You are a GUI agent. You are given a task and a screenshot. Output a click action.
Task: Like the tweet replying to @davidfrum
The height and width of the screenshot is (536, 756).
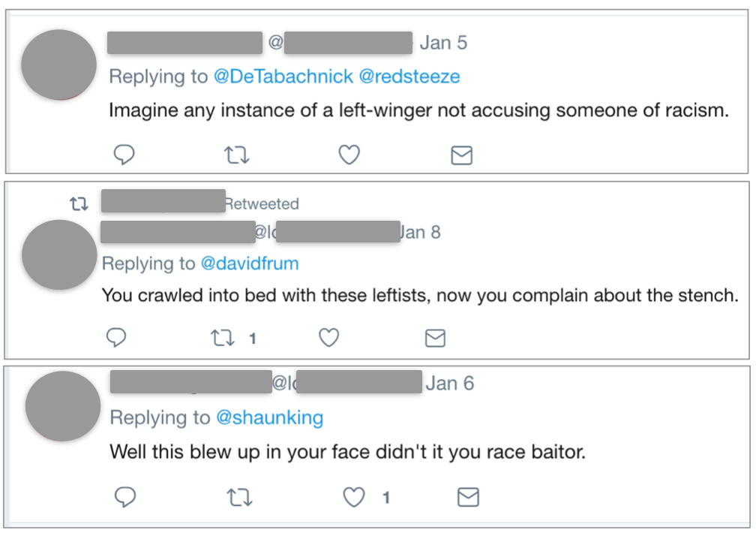(329, 338)
